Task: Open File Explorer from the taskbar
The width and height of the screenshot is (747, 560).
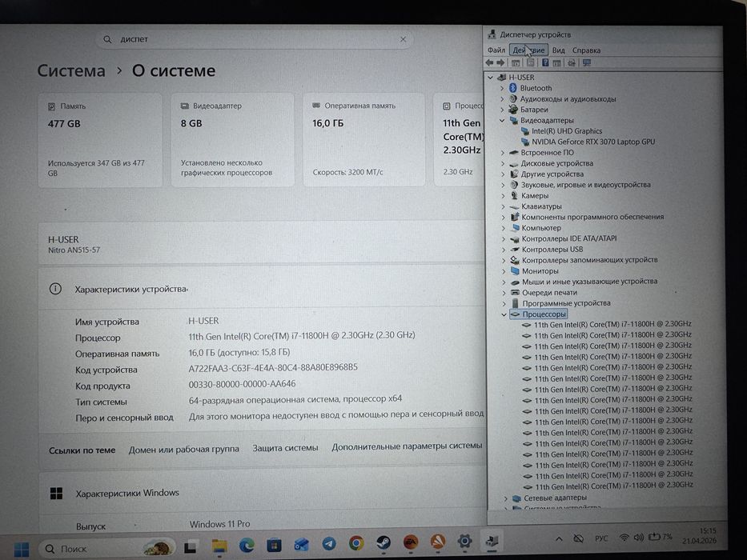Action: coord(219,546)
